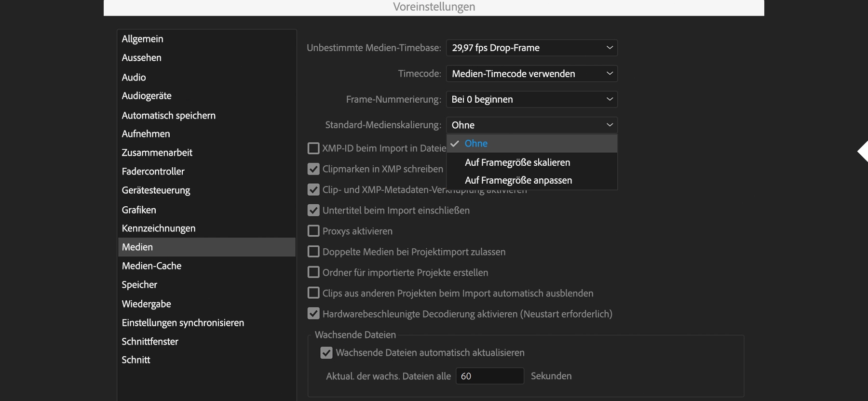Go to Automatisch speichern settings
The width and height of the screenshot is (868, 401).
pyautogui.click(x=169, y=115)
